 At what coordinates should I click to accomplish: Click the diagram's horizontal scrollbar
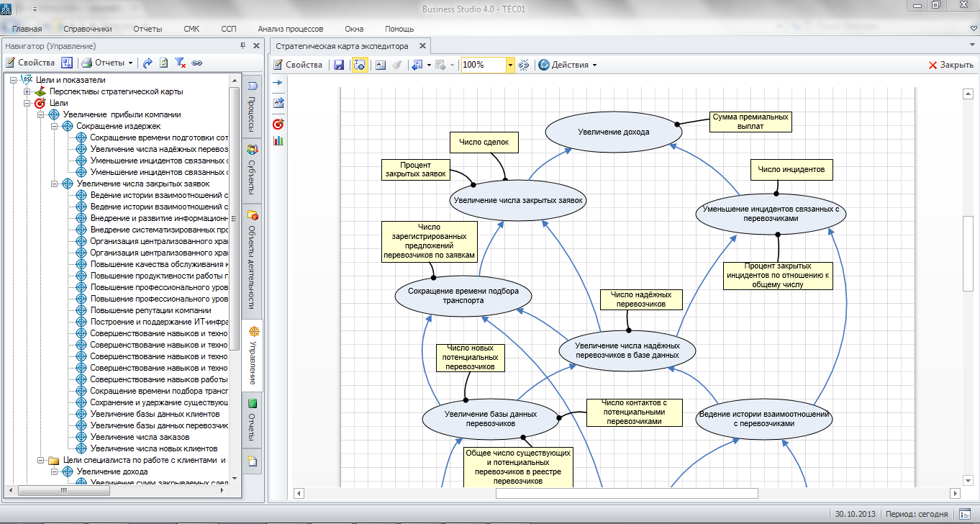tap(626, 493)
